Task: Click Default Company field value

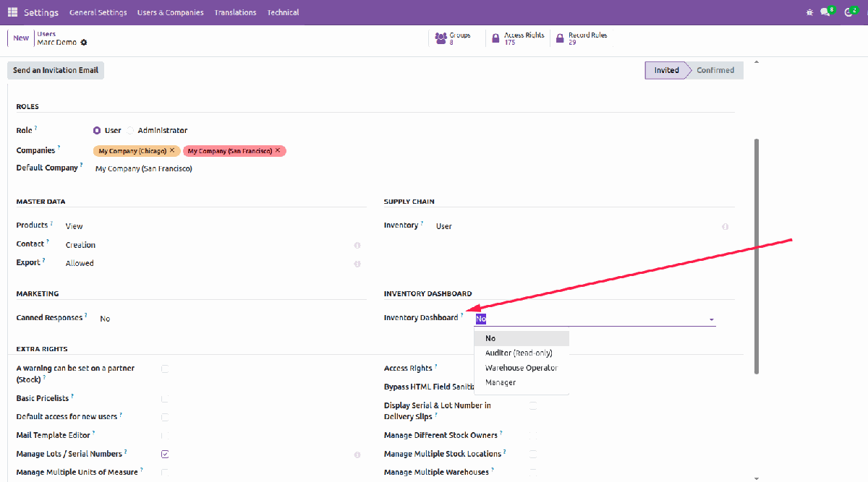Action: pyautogui.click(x=144, y=168)
